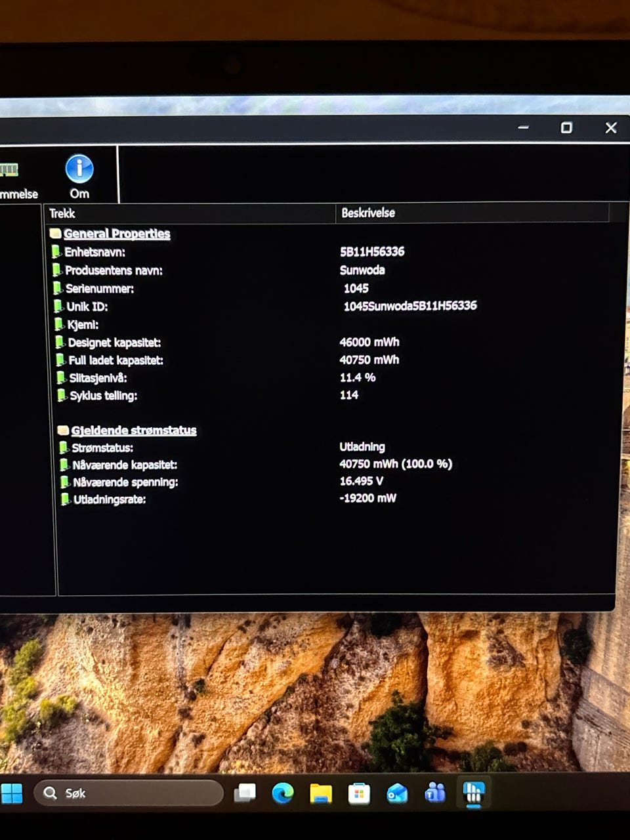Click the 16.495 V value

(362, 481)
